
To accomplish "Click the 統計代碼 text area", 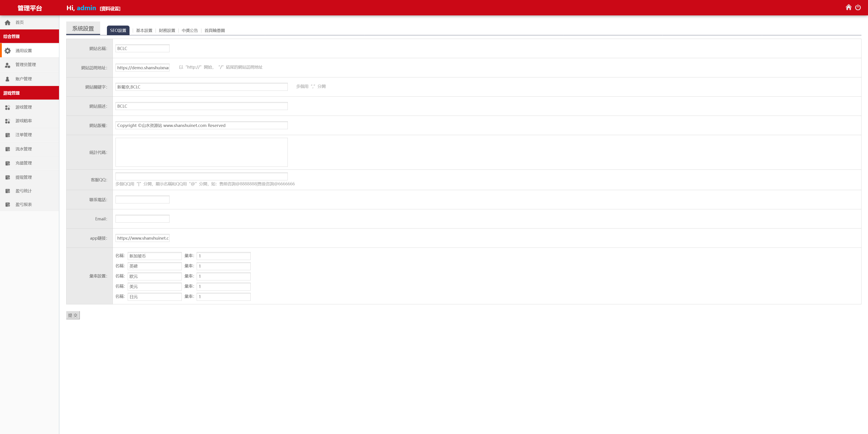I will click(201, 152).
